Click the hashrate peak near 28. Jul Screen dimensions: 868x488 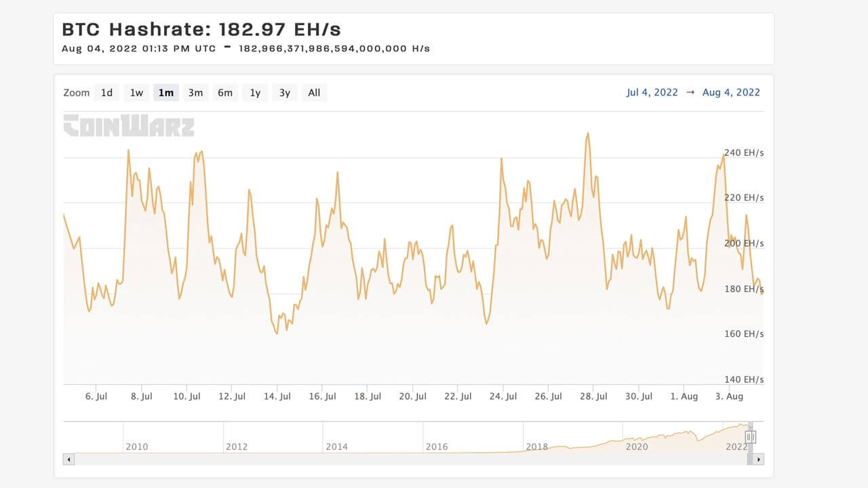(587, 134)
